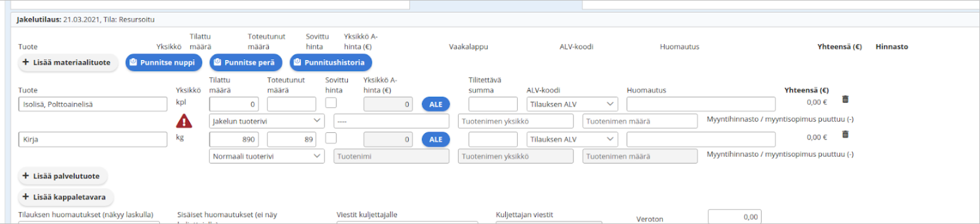Click Vaakalappu column header

coord(468,47)
